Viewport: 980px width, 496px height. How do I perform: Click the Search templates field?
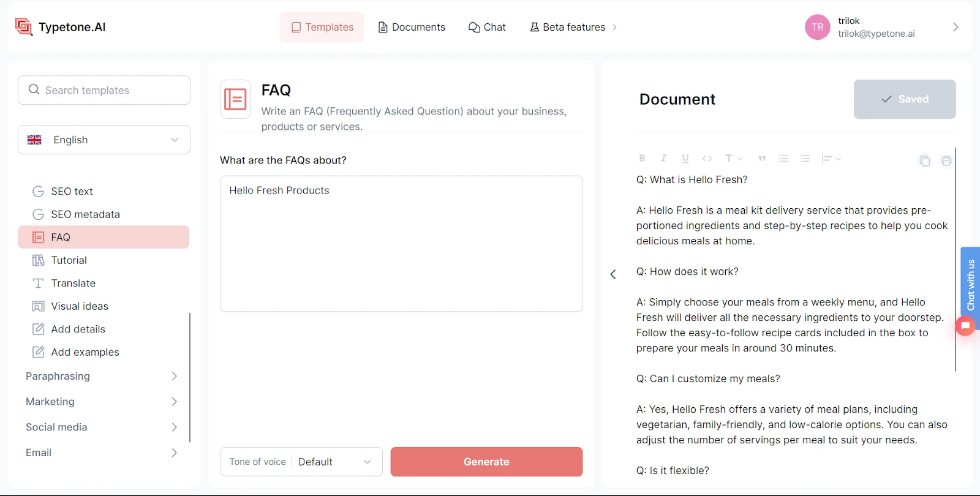(x=104, y=90)
